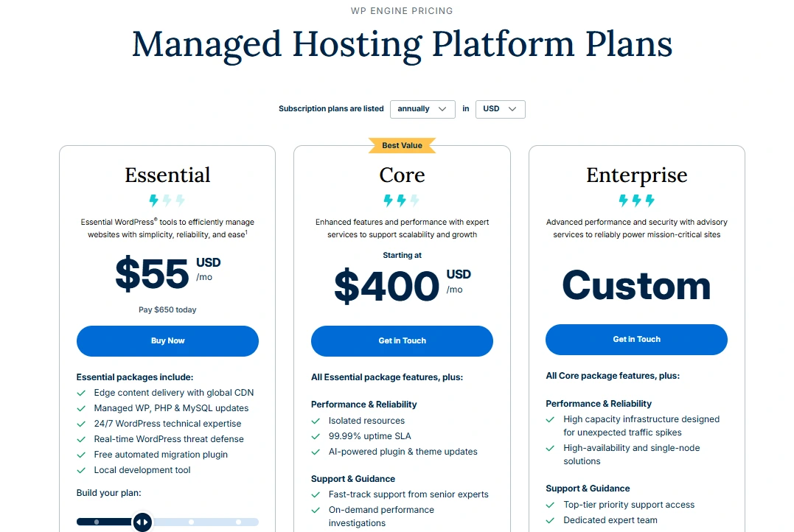Click checkmark next to Isolated resources
Screen dimensions: 794x532
pyautogui.click(x=315, y=420)
